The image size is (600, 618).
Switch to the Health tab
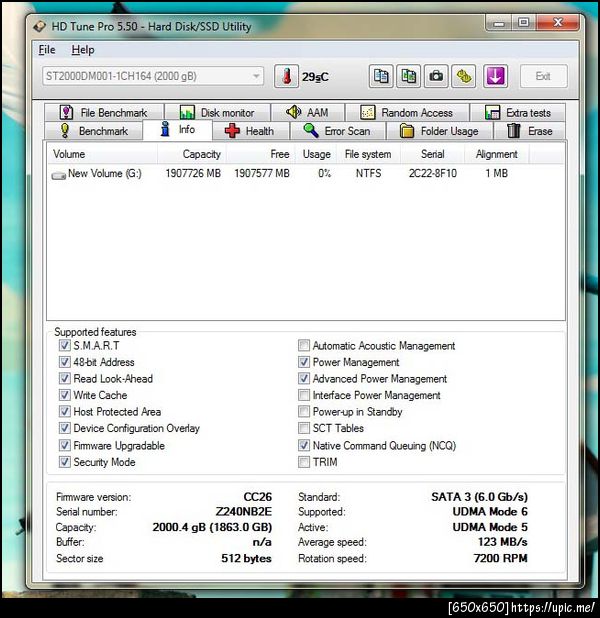tap(250, 131)
